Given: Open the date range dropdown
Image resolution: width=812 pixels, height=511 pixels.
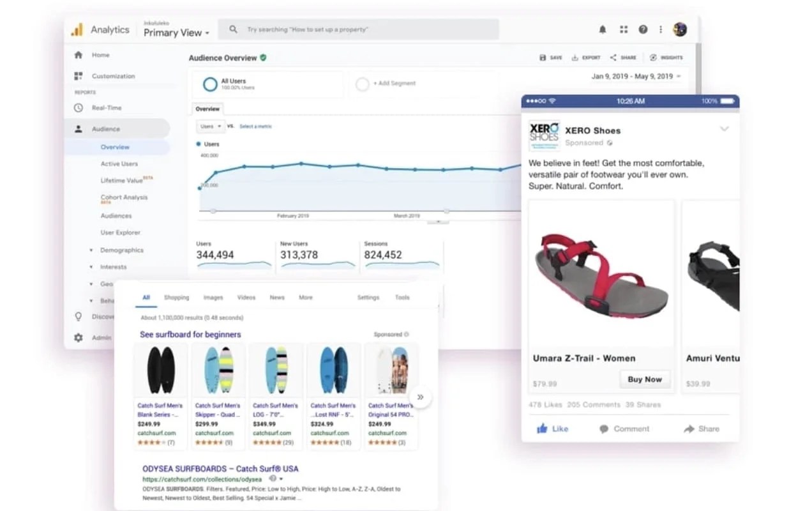Looking at the screenshot, I should click(636, 77).
